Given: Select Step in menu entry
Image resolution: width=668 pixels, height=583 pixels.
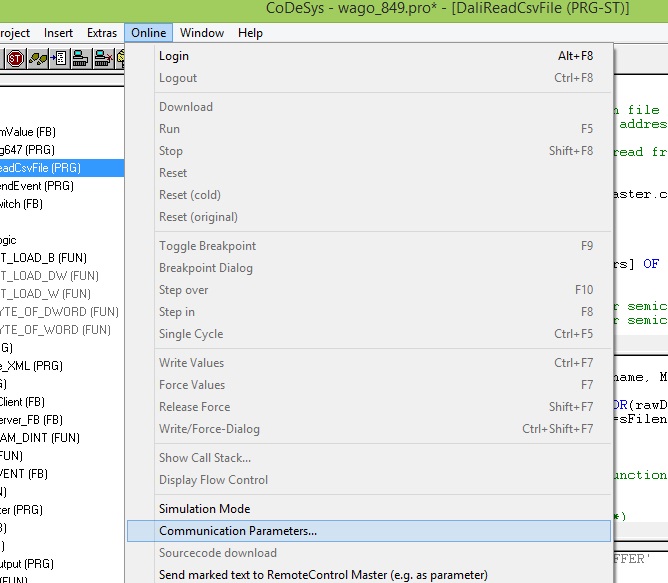Looking at the screenshot, I should (x=369, y=312).
